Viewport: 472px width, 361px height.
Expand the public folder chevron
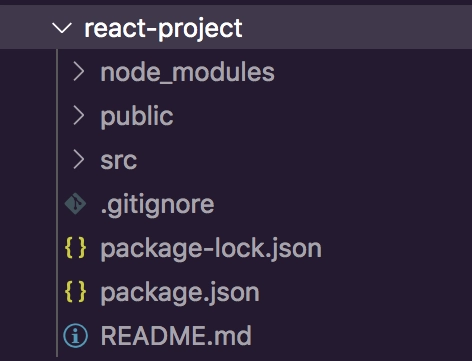(79, 116)
